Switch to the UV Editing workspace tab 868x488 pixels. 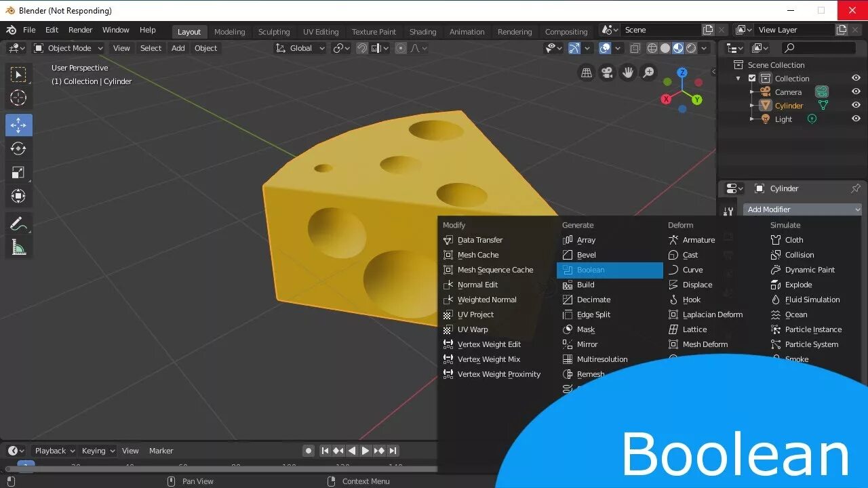(x=321, y=31)
